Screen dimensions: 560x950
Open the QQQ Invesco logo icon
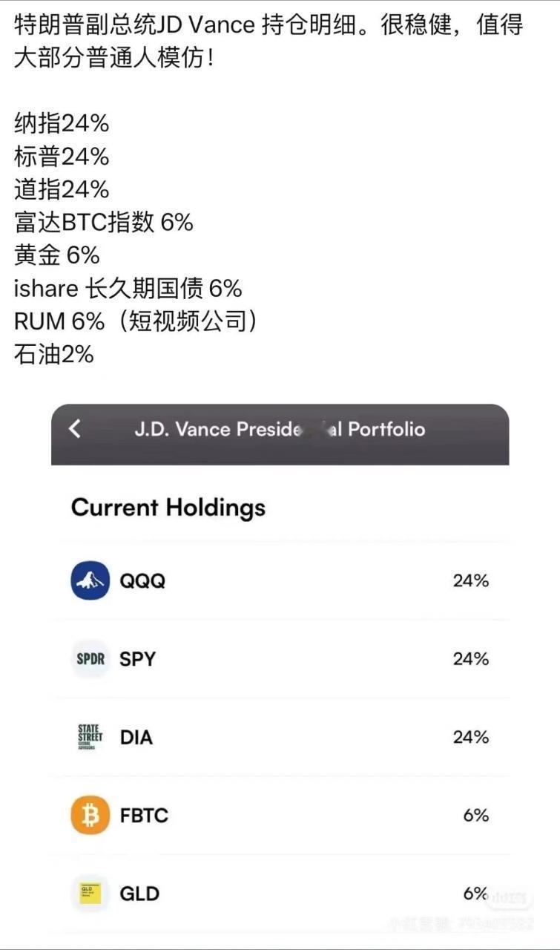tap(90, 580)
